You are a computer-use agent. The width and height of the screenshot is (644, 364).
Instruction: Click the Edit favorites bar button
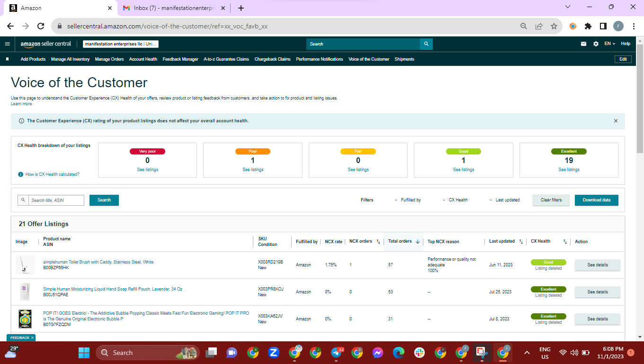point(623,59)
